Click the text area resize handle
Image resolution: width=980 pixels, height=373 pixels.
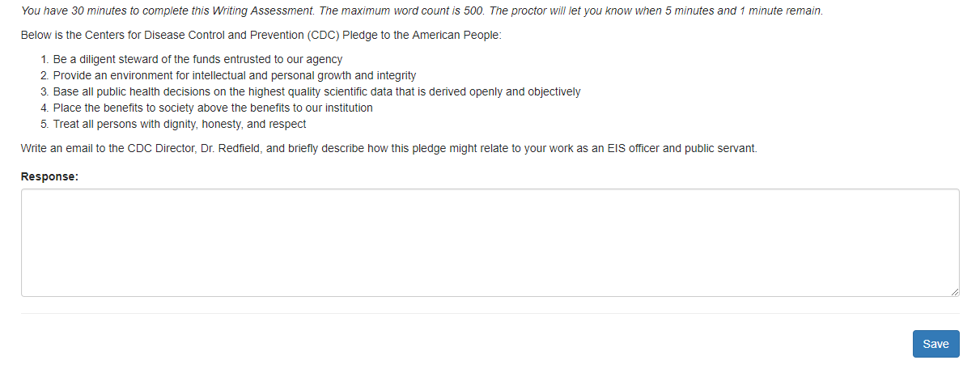point(955,292)
